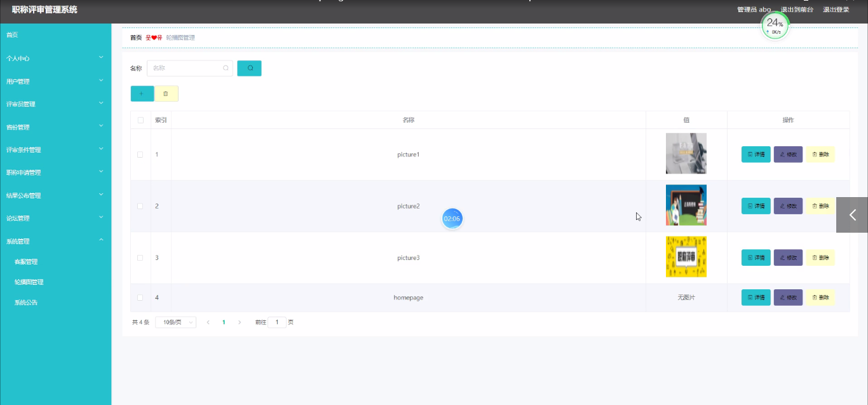This screenshot has height=405, width=868.
Task: Expand 个人中心 sidebar menu
Action: tap(55, 58)
